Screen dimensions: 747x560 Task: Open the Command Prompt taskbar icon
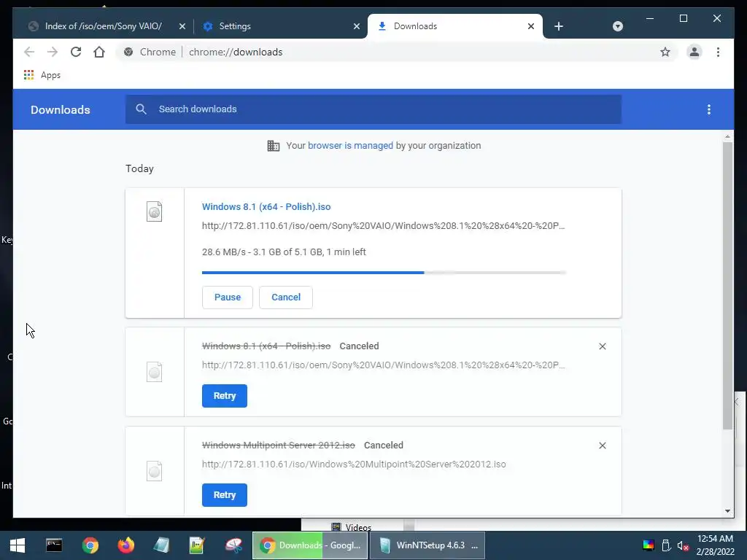(x=54, y=545)
